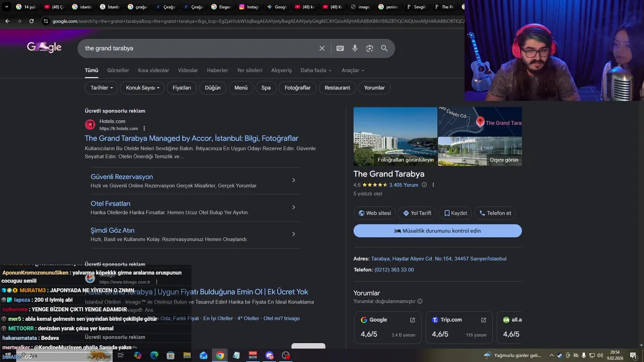
Task: Apply the Menü filter chip
Action: pos(241,88)
